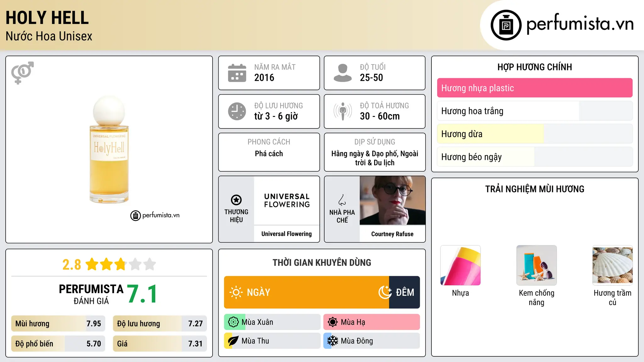Click the sillage value 30 - 60cm

(x=380, y=116)
